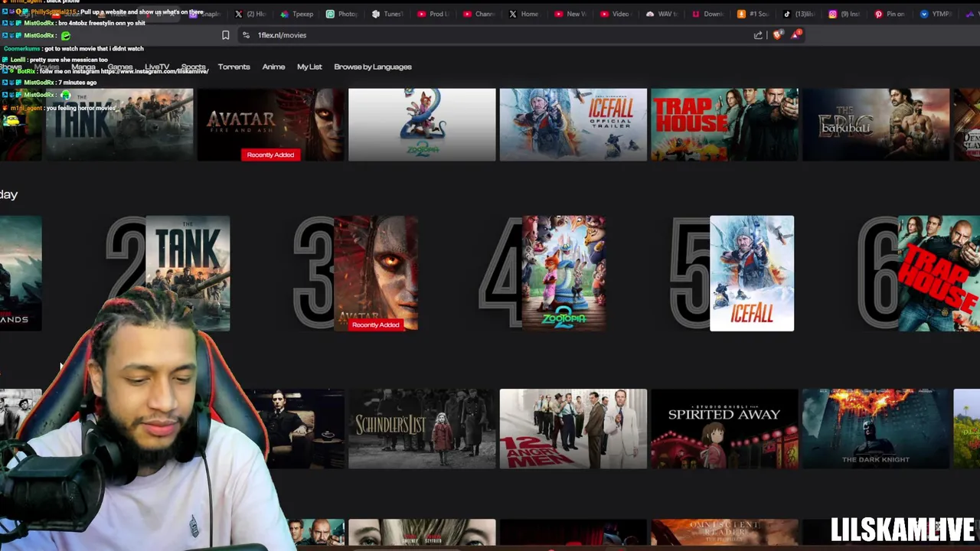Open Browse by Languages menu

pyautogui.click(x=373, y=67)
